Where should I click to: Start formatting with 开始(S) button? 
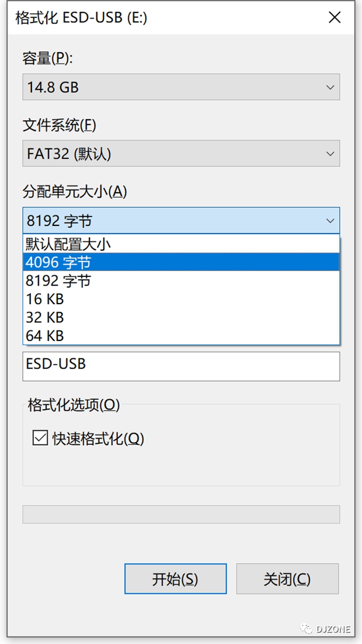coord(175,579)
